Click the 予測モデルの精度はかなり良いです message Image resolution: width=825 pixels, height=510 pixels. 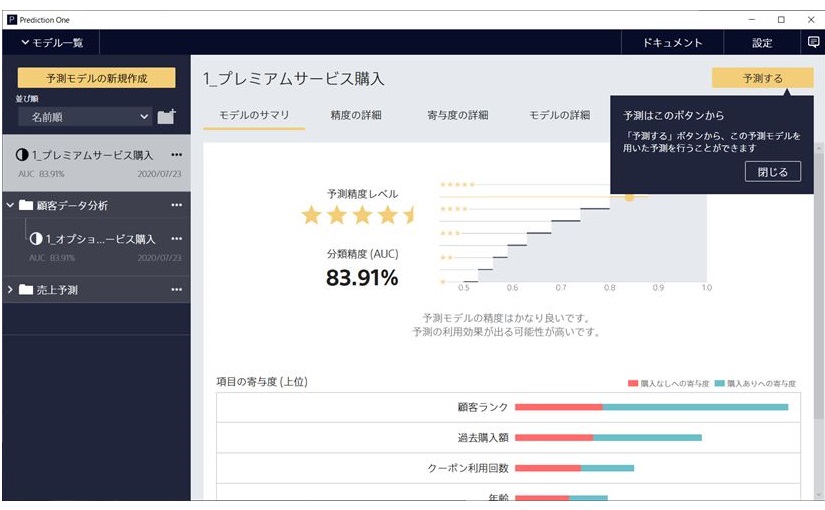point(506,318)
